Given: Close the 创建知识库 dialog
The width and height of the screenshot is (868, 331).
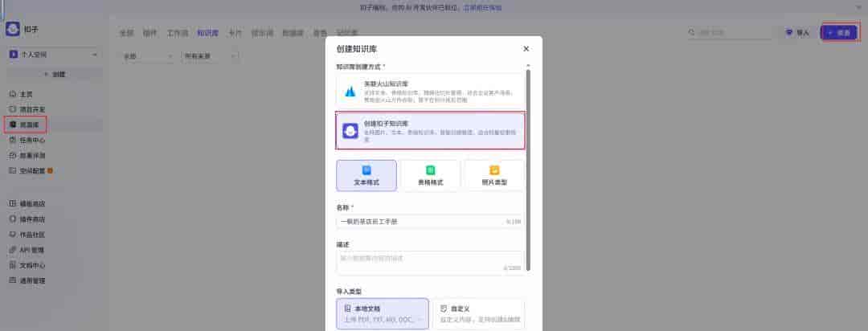Looking at the screenshot, I should coord(526,49).
